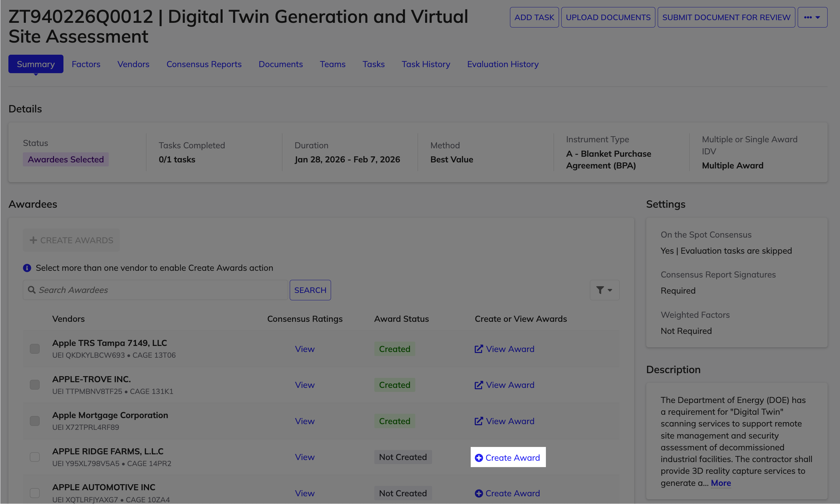This screenshot has height=504, width=840.
Task: Create Award for APPLE RIDGE FARMS
Action: tap(508, 457)
